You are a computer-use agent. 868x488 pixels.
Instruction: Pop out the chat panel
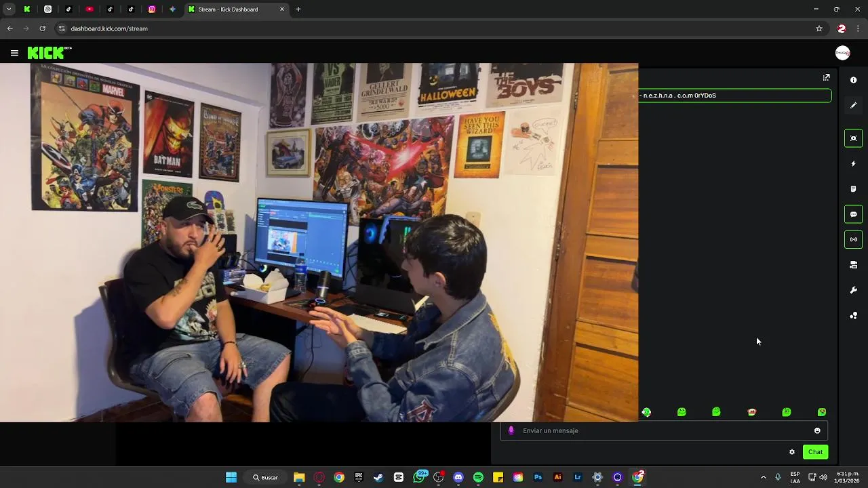tap(826, 78)
